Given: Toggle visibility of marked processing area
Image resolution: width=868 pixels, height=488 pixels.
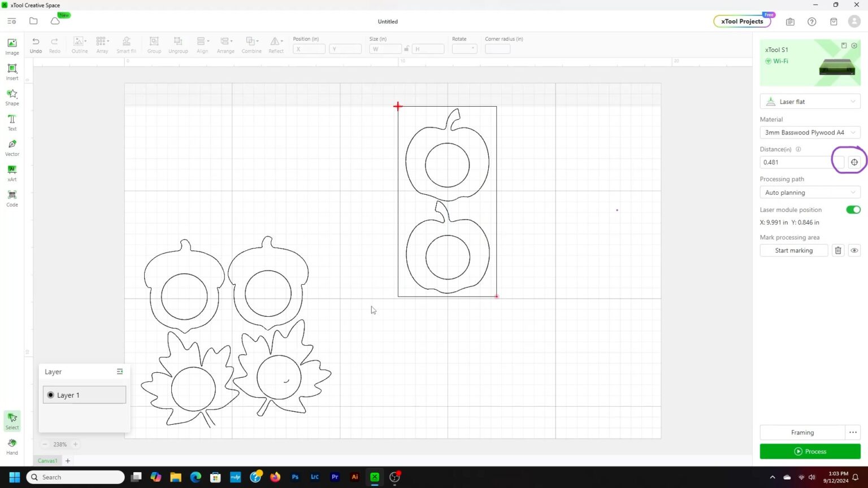Looking at the screenshot, I should tap(854, 251).
